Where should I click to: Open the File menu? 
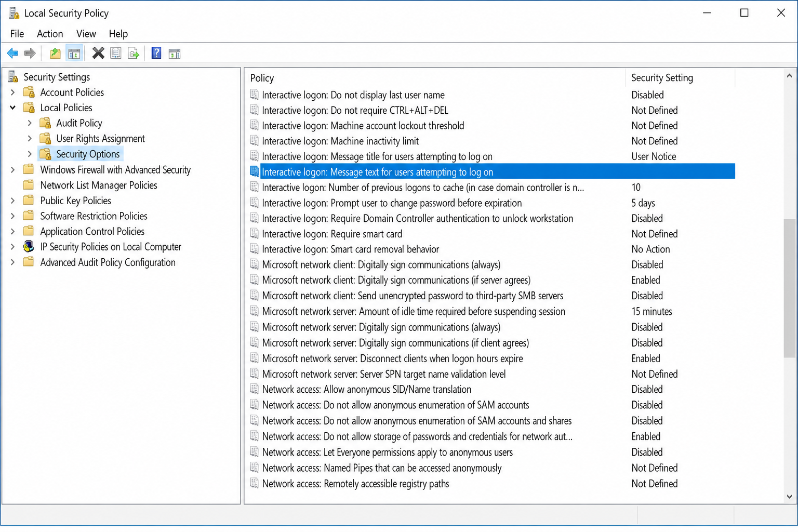(17, 34)
